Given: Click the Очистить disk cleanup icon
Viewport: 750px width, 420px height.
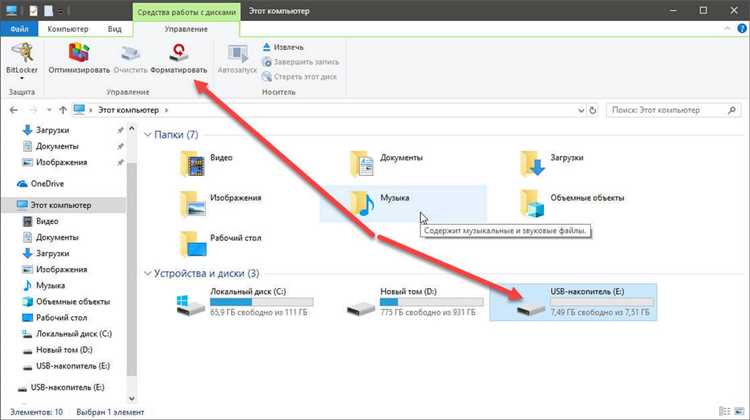Looking at the screenshot, I should pos(130,50).
